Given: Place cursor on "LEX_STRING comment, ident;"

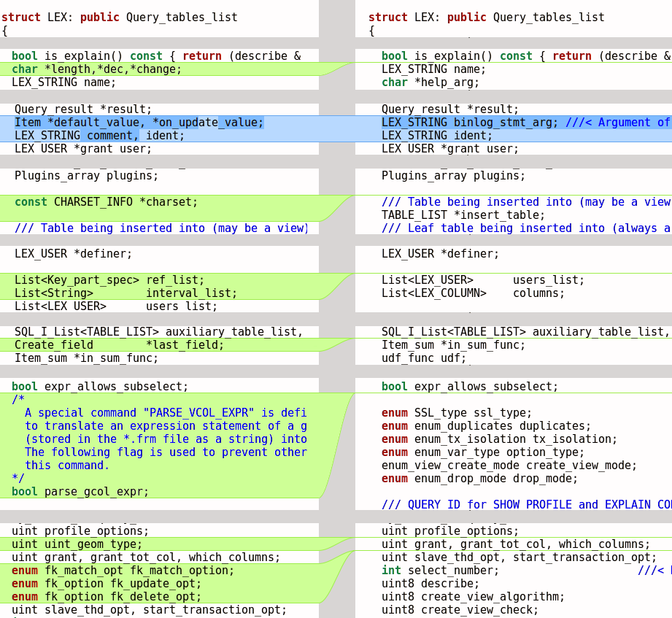Looking at the screenshot, I should [x=99, y=136].
